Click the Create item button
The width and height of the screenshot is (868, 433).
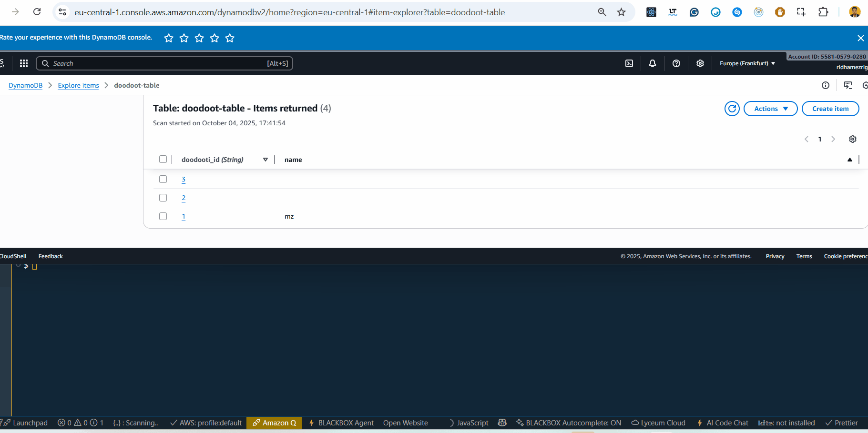click(830, 109)
